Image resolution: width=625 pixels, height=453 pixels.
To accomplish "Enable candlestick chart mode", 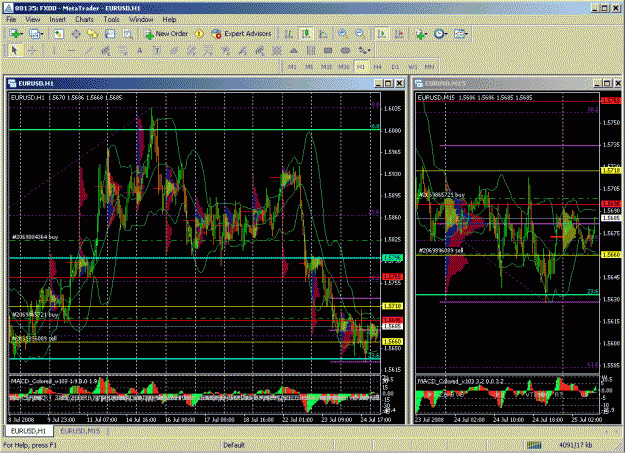I will coord(306,34).
